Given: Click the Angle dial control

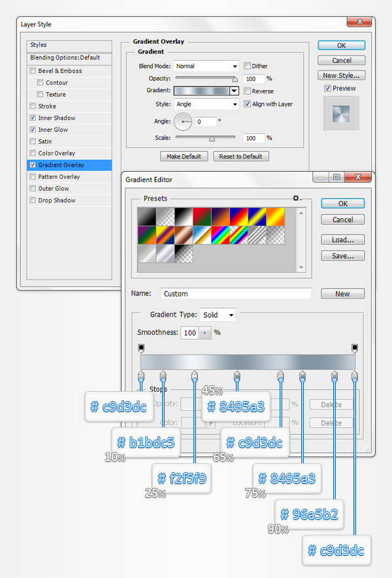Looking at the screenshot, I should coord(182,121).
